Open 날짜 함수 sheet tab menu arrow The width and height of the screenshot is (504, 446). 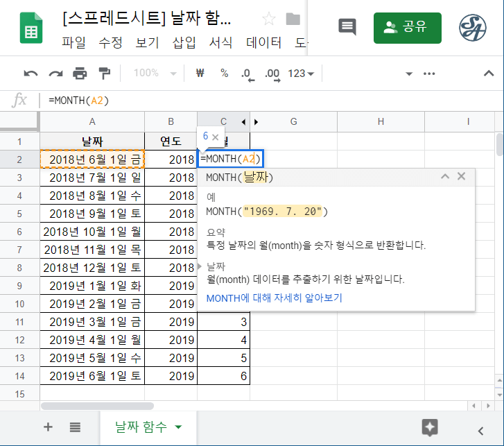tap(179, 427)
